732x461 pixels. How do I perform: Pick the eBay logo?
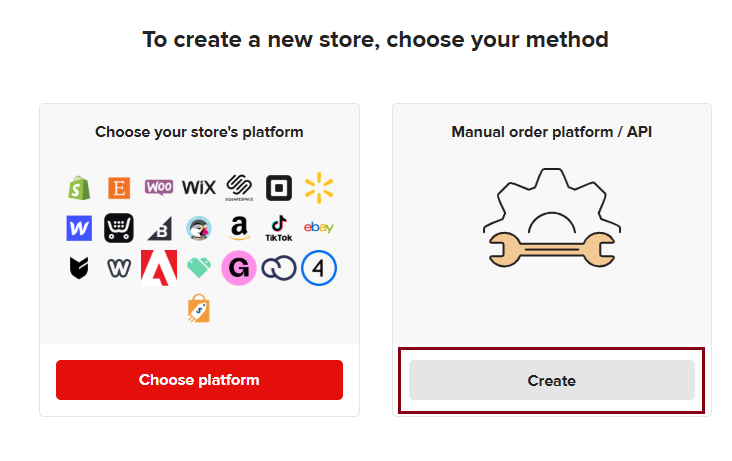[319, 227]
